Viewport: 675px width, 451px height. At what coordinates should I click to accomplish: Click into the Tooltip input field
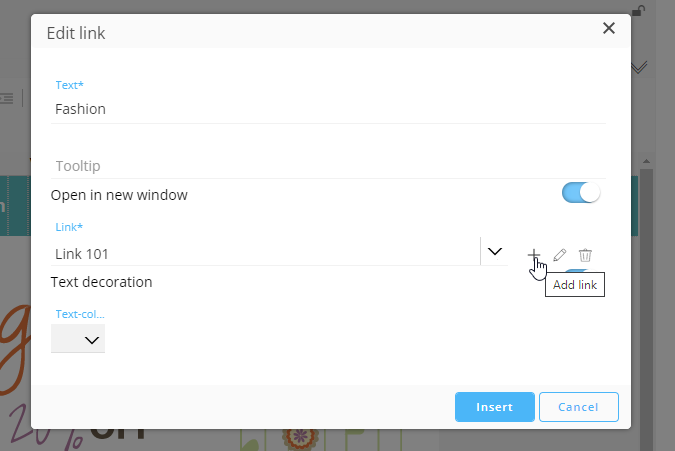click(328, 166)
